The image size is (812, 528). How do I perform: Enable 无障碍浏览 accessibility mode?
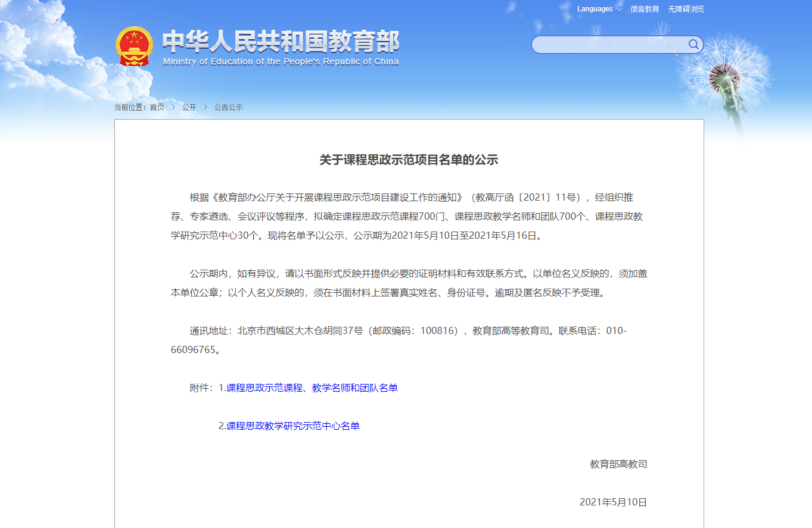(686, 9)
